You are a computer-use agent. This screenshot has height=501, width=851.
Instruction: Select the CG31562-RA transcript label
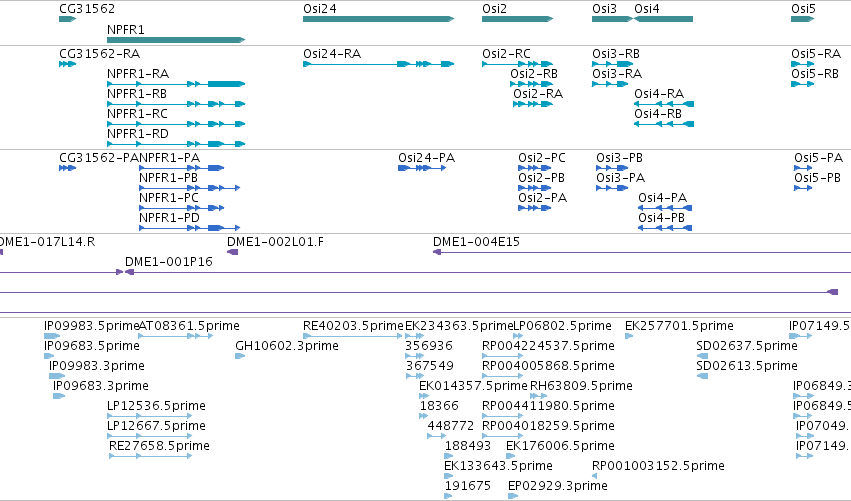click(x=99, y=54)
